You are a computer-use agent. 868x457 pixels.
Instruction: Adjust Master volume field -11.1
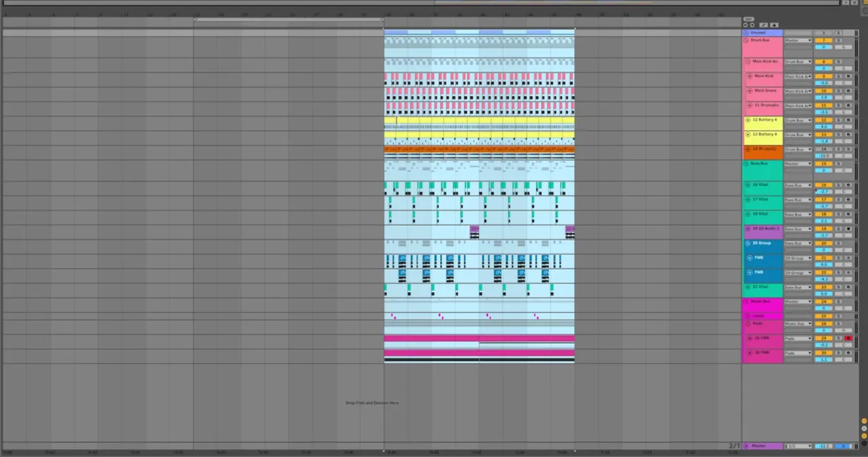(x=824, y=446)
